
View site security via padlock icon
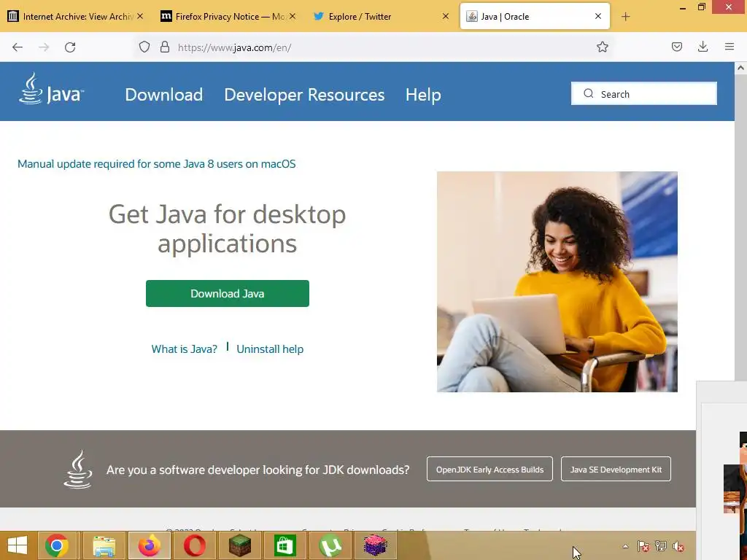[165, 47]
